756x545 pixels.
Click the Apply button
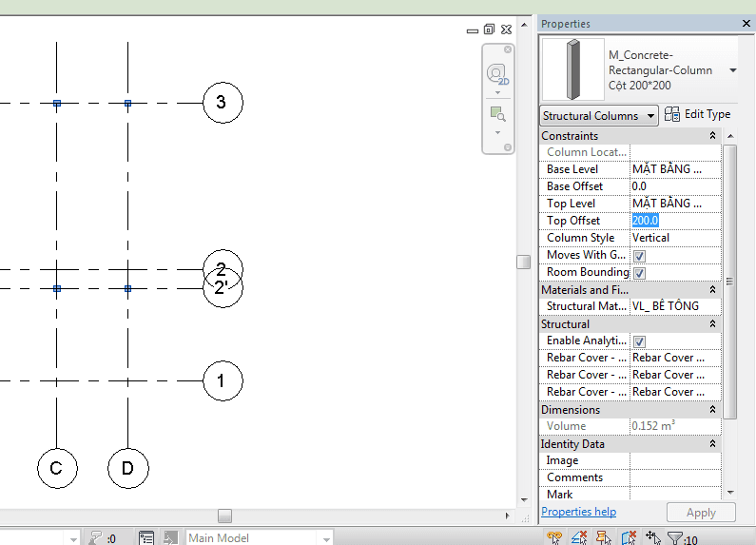point(701,513)
